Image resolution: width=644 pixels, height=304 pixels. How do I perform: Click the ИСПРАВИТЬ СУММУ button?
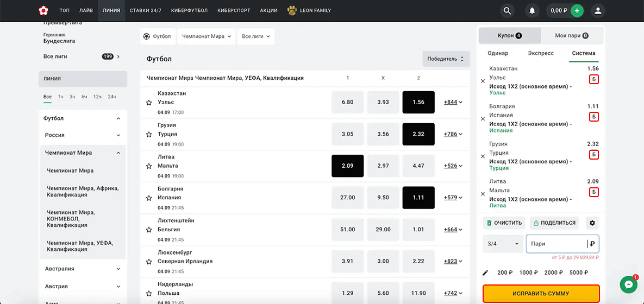(541, 293)
